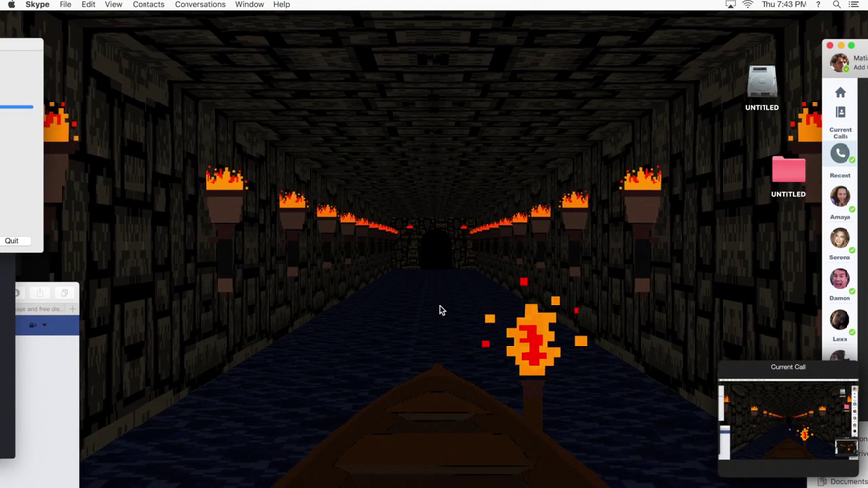
Task: Click the Thu 7:43 PM clock
Action: 784,5
